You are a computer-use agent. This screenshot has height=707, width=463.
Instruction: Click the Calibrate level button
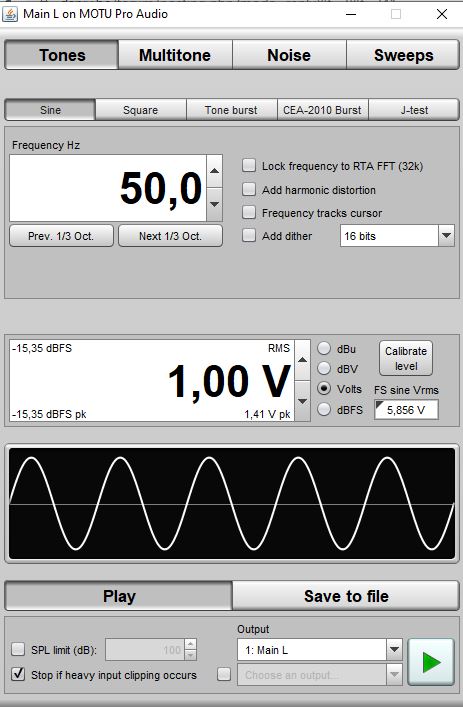coord(406,358)
